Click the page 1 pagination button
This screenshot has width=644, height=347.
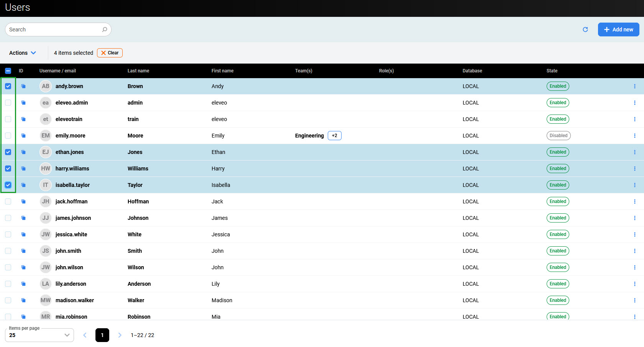[x=102, y=335]
